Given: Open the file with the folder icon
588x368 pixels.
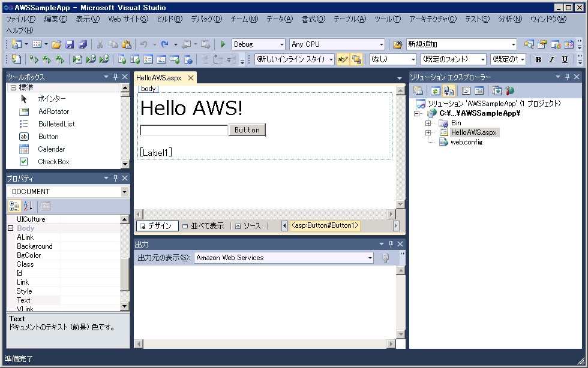Looking at the screenshot, I should pyautogui.click(x=56, y=44).
